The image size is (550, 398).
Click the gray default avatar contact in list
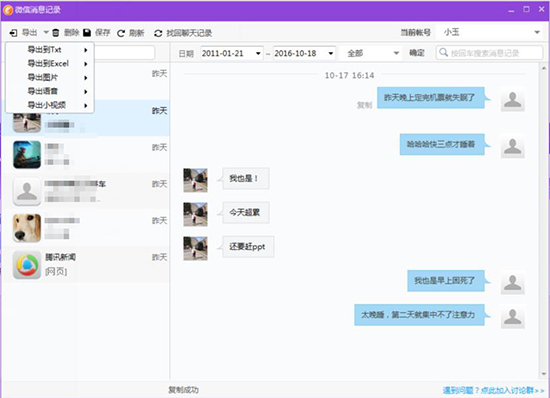[x=27, y=191]
